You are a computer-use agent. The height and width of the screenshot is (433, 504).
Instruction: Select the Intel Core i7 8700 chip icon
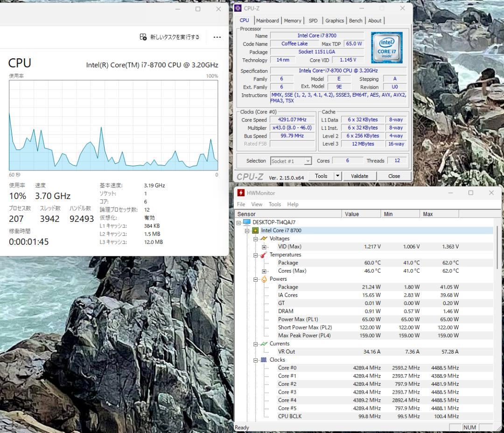[254, 230]
